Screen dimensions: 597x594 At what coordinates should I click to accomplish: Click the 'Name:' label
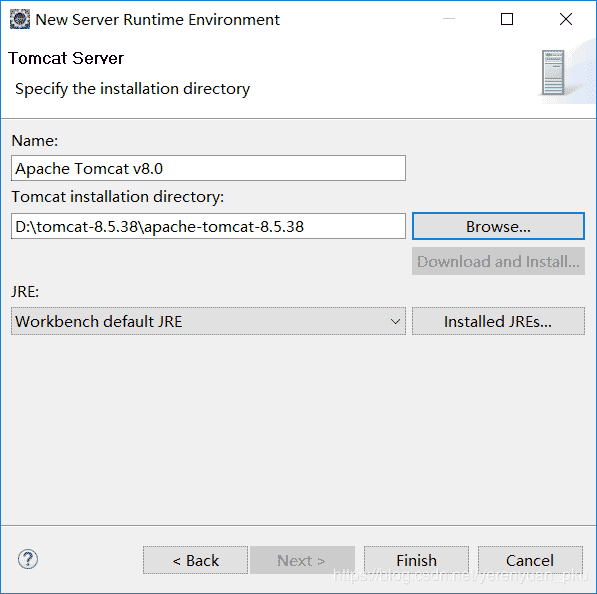click(35, 141)
